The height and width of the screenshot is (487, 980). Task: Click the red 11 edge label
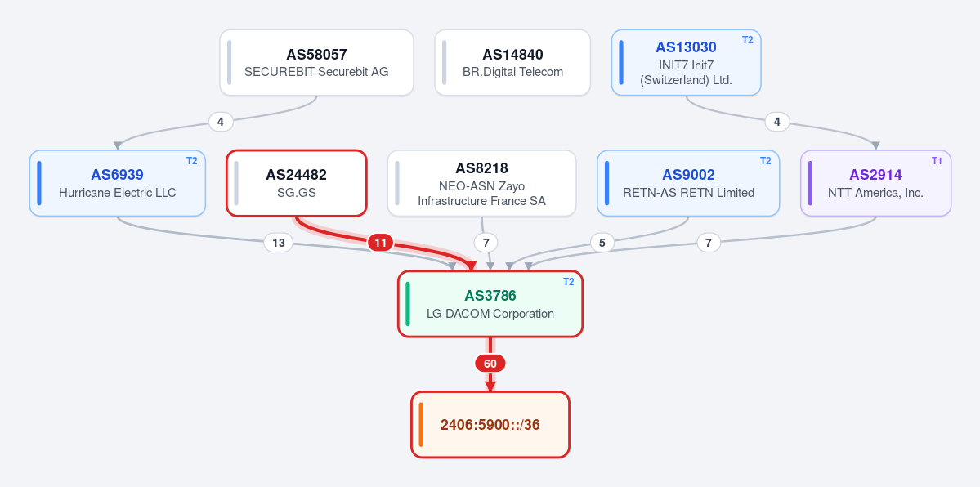coord(380,243)
